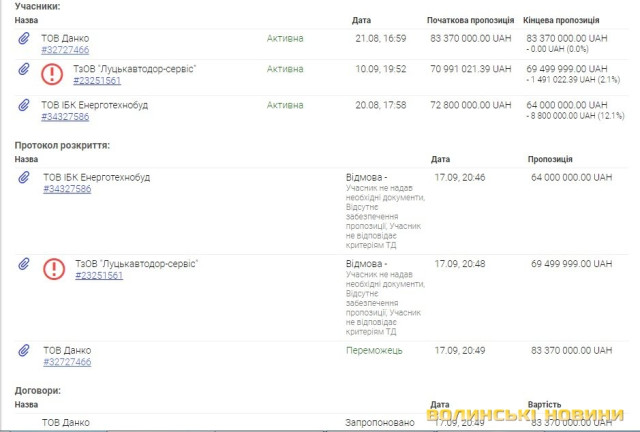The height and width of the screenshot is (432, 640).
Task: Click paperclip next to ТОВ Данко in Протокол розкриття
Action: coord(24,351)
